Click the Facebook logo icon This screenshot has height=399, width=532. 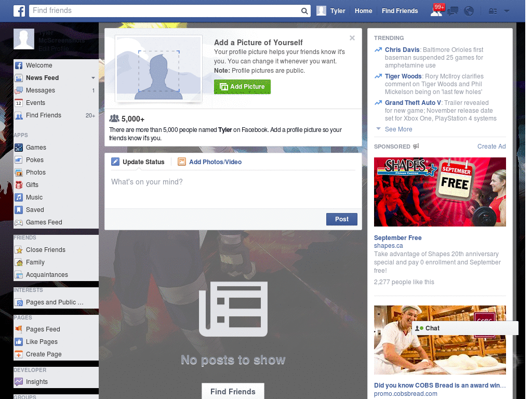(19, 11)
